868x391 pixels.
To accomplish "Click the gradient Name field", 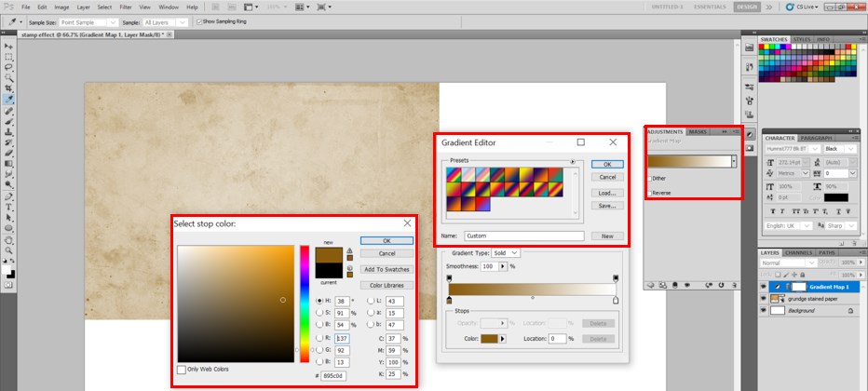I will point(523,236).
